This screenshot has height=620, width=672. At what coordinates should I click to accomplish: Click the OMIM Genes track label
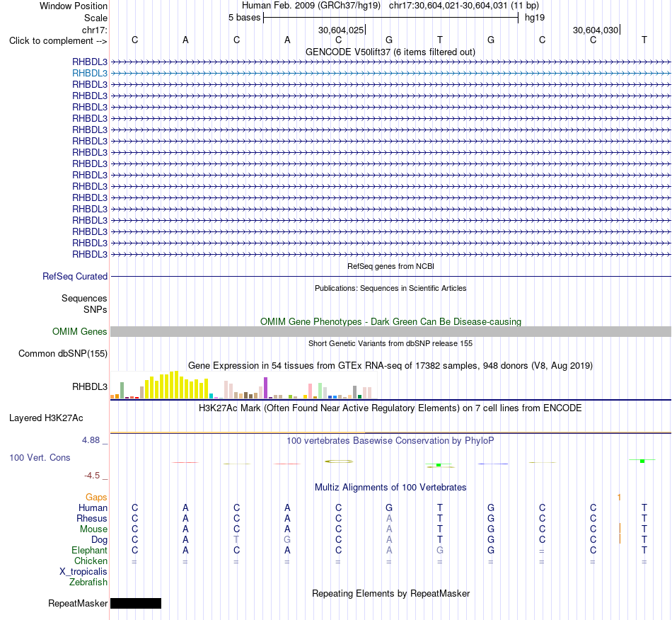coord(79,331)
